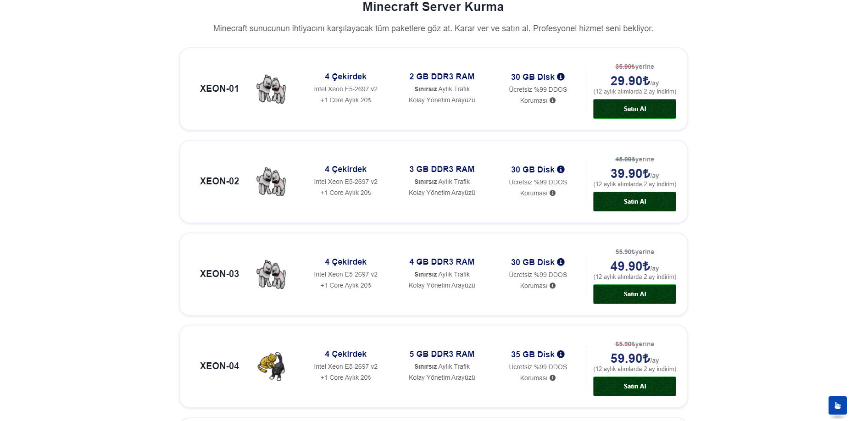Select the XEON-01 package name
This screenshot has width=868, height=421.
click(219, 89)
